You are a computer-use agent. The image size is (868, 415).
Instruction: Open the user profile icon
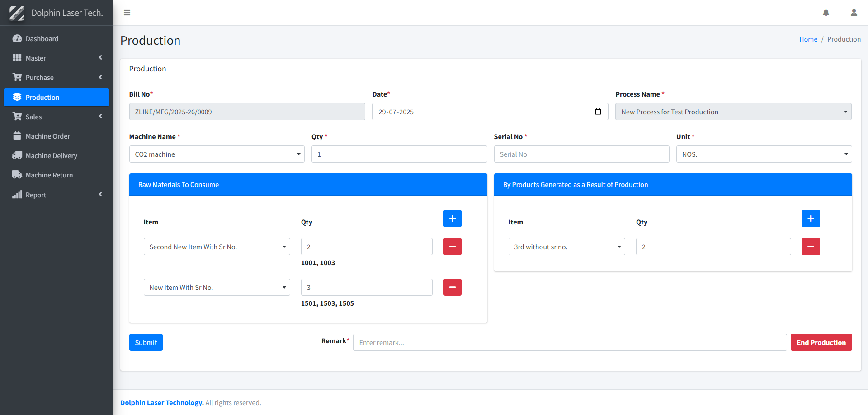coord(854,13)
